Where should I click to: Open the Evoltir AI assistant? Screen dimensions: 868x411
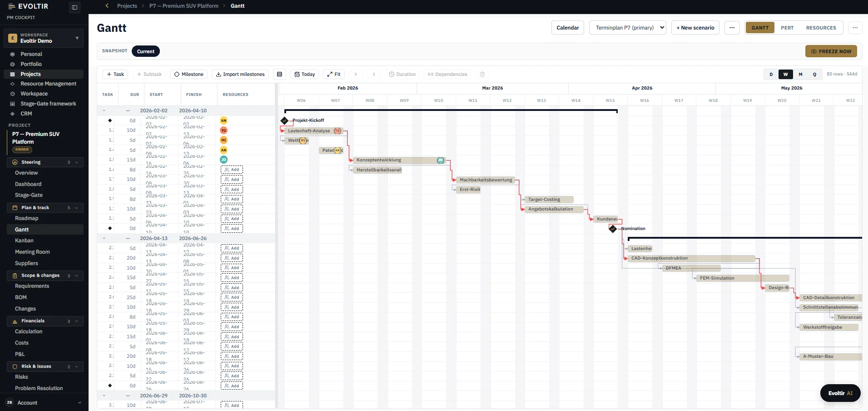point(840,393)
